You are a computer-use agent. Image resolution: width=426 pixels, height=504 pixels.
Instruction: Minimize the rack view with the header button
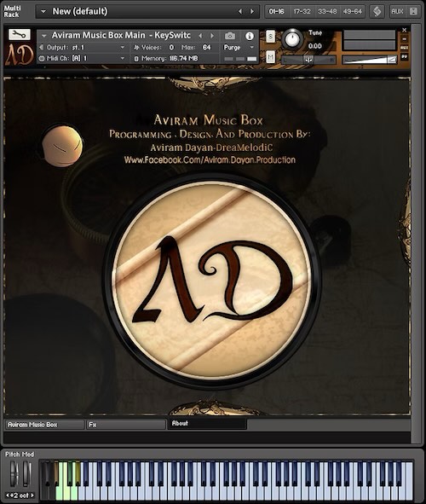coord(413,12)
